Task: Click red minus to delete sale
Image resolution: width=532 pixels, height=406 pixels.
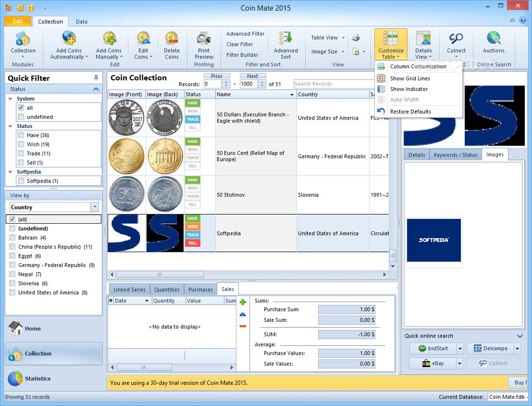Action: (x=243, y=326)
